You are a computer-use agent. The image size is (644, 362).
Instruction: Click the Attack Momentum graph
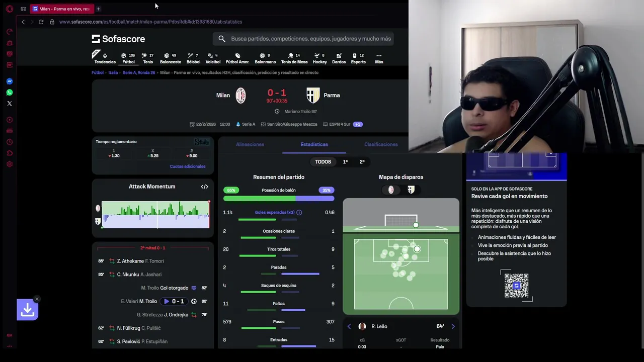[155, 215]
